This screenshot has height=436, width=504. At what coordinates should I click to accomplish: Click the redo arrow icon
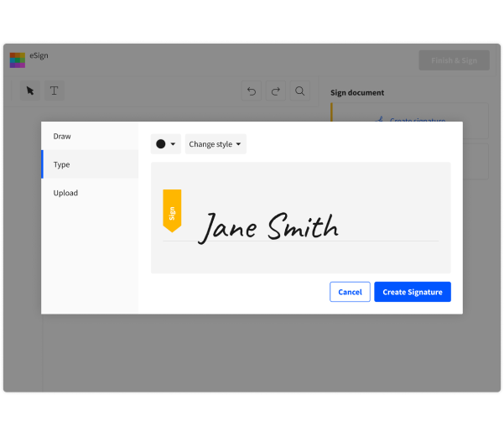[x=276, y=91]
